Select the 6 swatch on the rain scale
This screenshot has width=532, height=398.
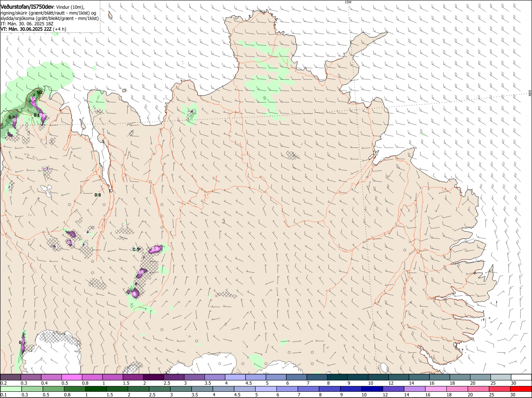tap(286, 389)
